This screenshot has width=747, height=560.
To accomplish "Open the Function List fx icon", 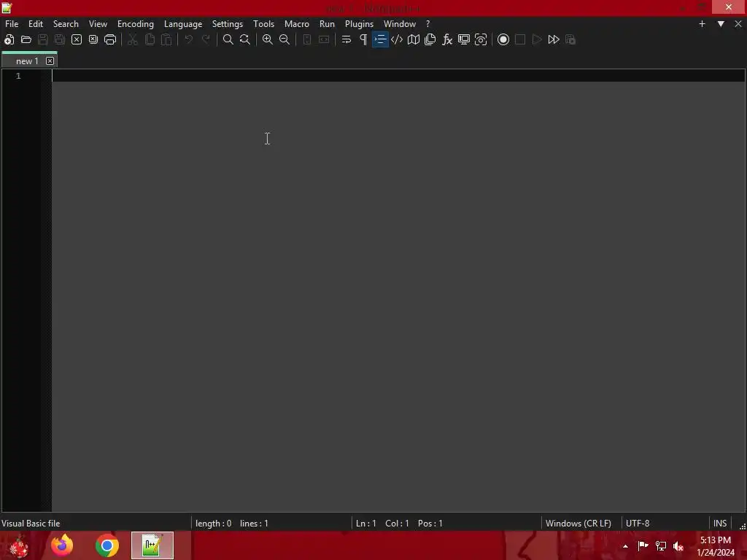I will [x=447, y=39].
